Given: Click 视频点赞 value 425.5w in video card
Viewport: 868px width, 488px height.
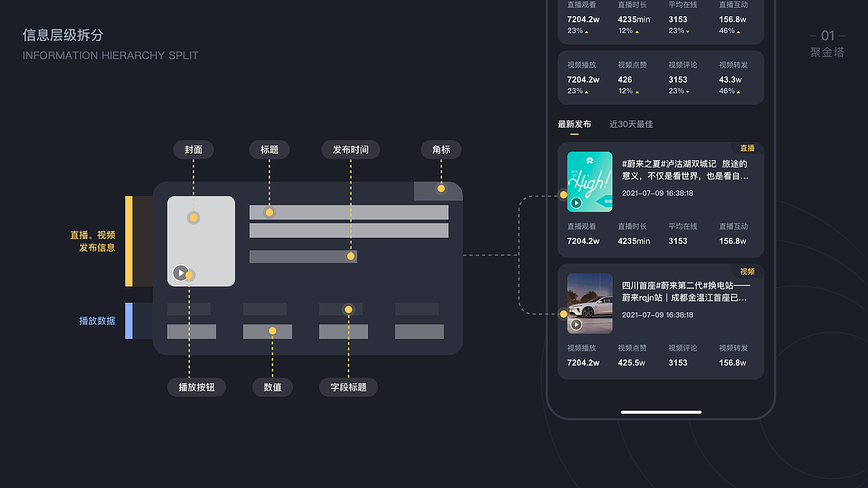Looking at the screenshot, I should [631, 363].
